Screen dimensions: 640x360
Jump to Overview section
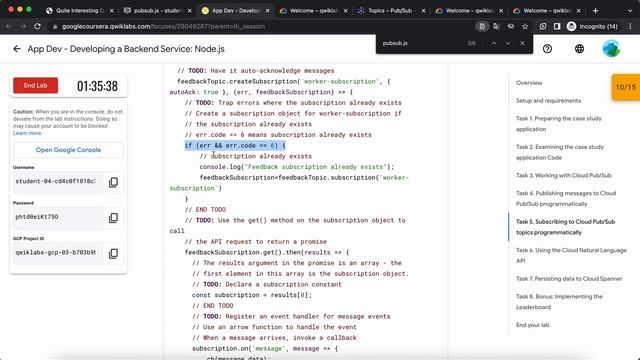coord(529,83)
